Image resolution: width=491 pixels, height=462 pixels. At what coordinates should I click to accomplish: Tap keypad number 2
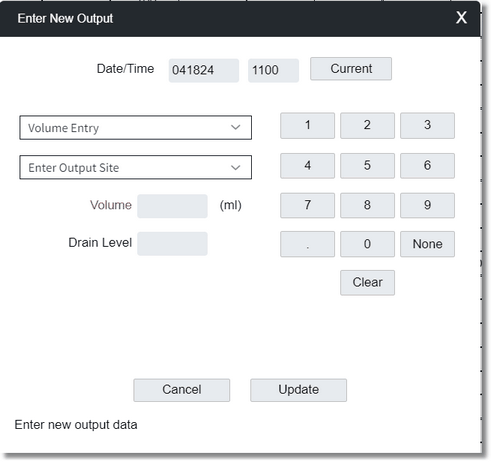tap(367, 126)
